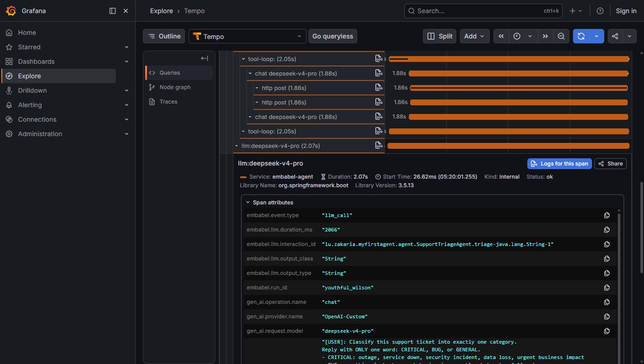Select Traces in the outline panel

(179, 101)
